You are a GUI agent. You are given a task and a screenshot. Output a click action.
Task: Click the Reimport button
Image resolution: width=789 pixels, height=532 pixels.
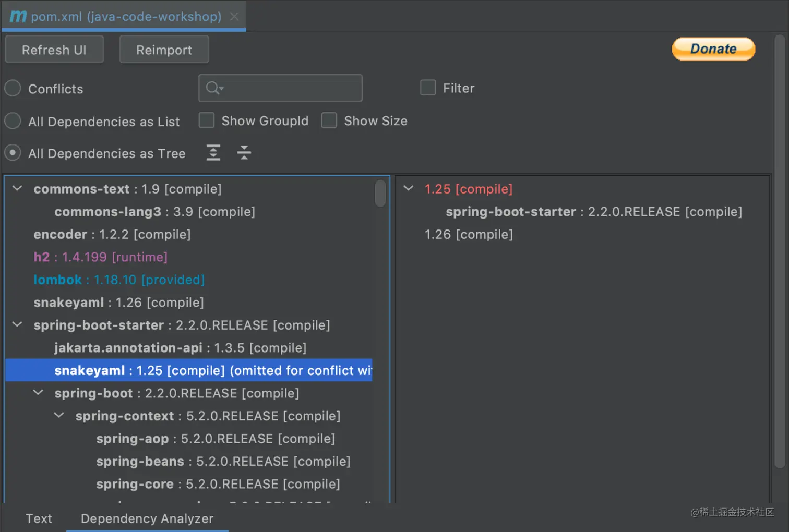pos(164,50)
